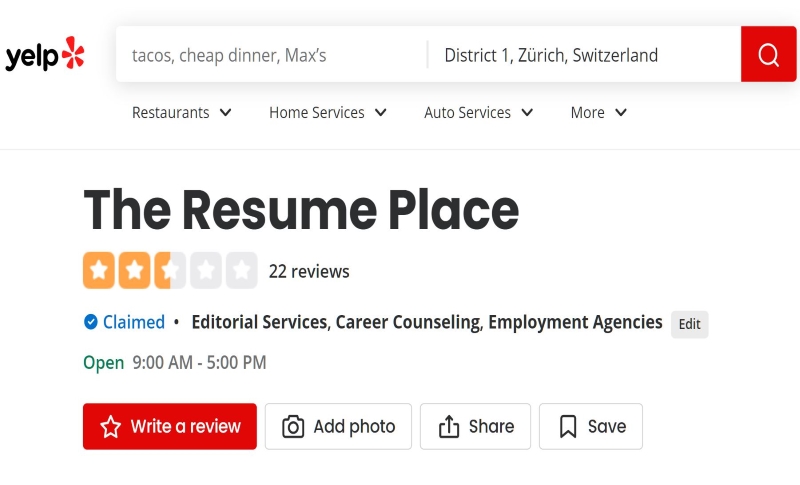Image resolution: width=800 pixels, height=485 pixels.
Task: Expand the Auto Services dropdown chevron
Action: [x=527, y=112]
